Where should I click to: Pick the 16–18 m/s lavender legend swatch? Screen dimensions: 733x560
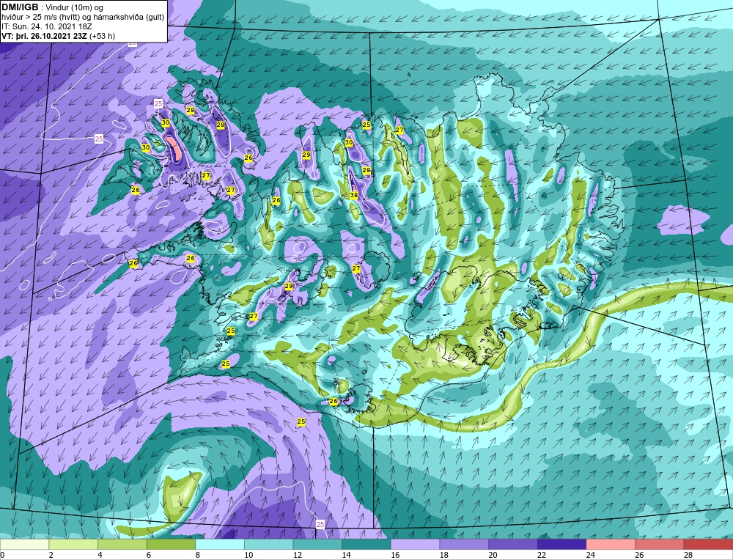click(415, 545)
